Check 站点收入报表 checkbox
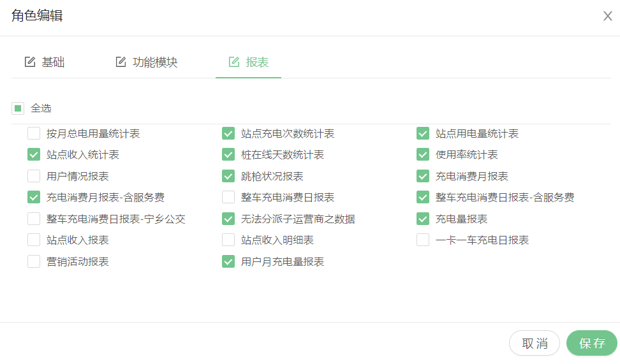 click(34, 240)
